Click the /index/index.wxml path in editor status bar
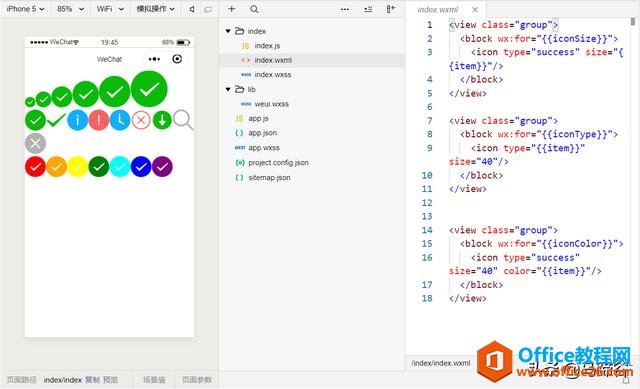Viewport: 640px width, 389px height. pyautogui.click(x=440, y=362)
